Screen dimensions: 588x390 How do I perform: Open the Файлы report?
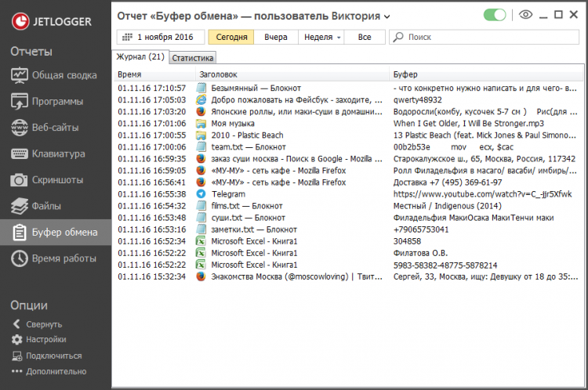point(56,206)
